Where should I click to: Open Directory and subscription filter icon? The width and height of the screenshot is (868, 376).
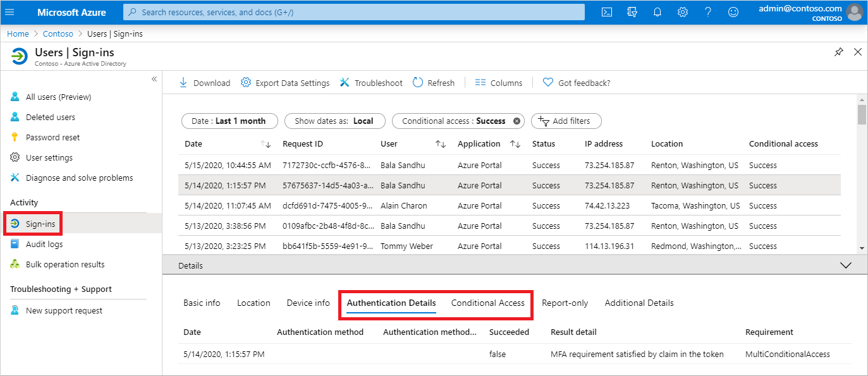632,12
